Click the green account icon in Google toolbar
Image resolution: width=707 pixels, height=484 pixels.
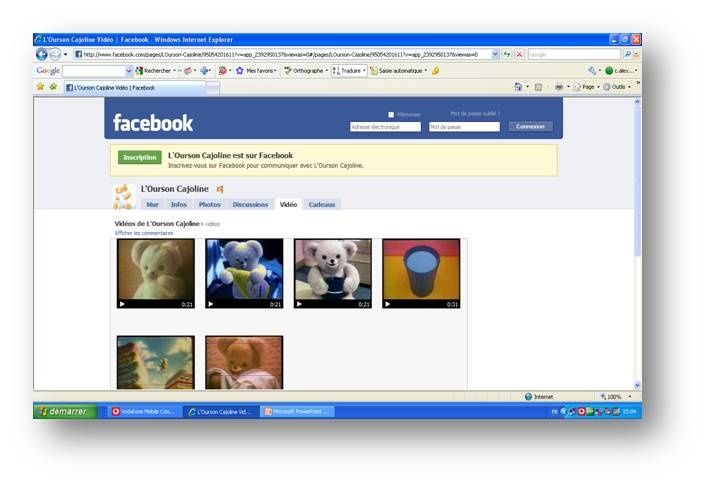(609, 71)
